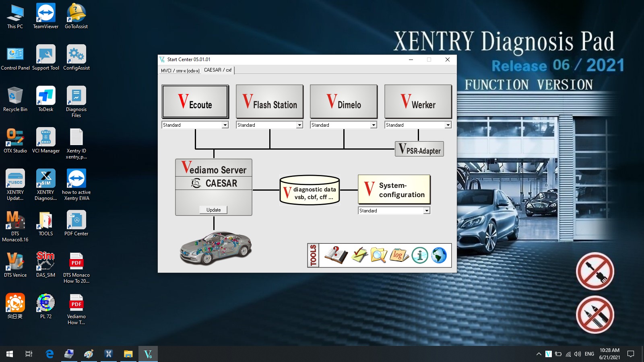
Task: Open ToDesk desktop shortcut
Action: 46,99
